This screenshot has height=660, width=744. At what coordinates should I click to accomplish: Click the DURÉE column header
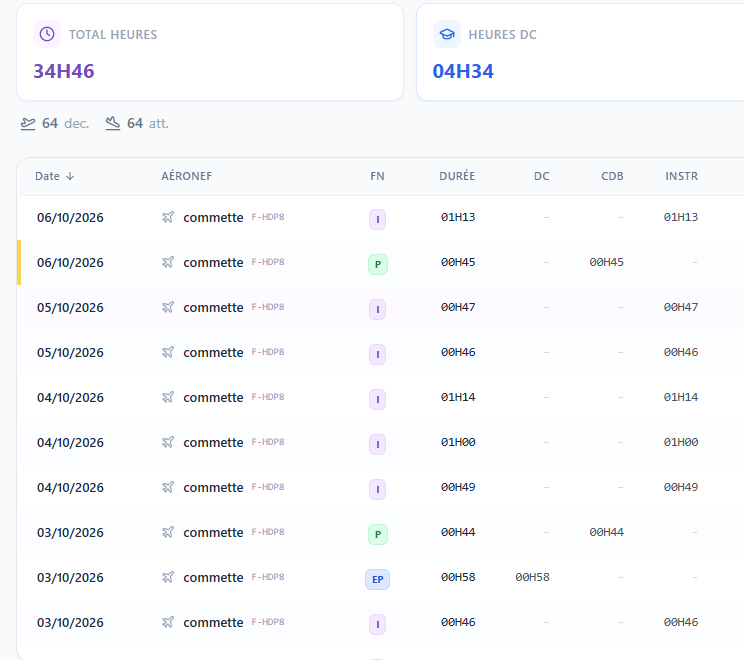pos(457,176)
